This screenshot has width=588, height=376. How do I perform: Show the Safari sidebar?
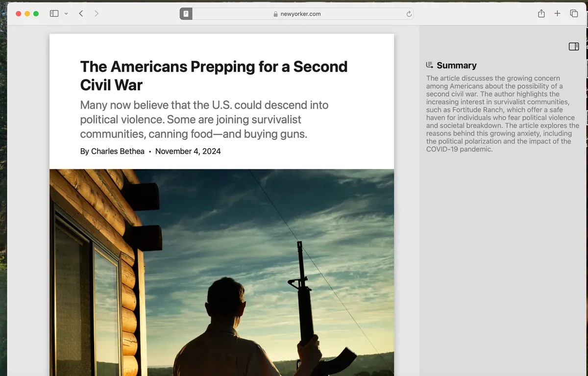coord(54,14)
